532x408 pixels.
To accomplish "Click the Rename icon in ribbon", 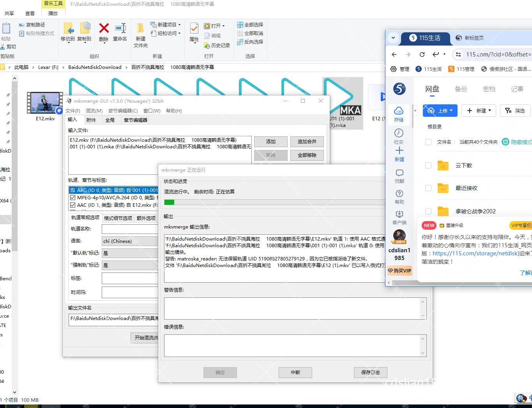I will tap(120, 29).
